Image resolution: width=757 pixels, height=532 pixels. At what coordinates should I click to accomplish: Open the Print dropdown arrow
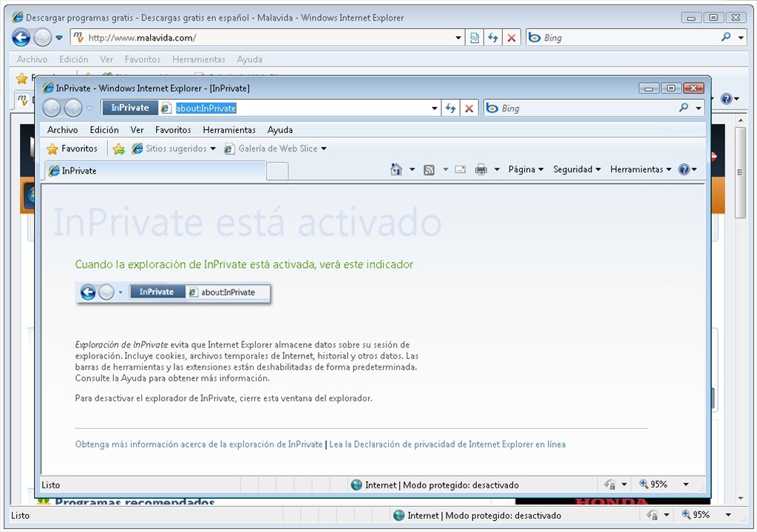tap(497, 169)
